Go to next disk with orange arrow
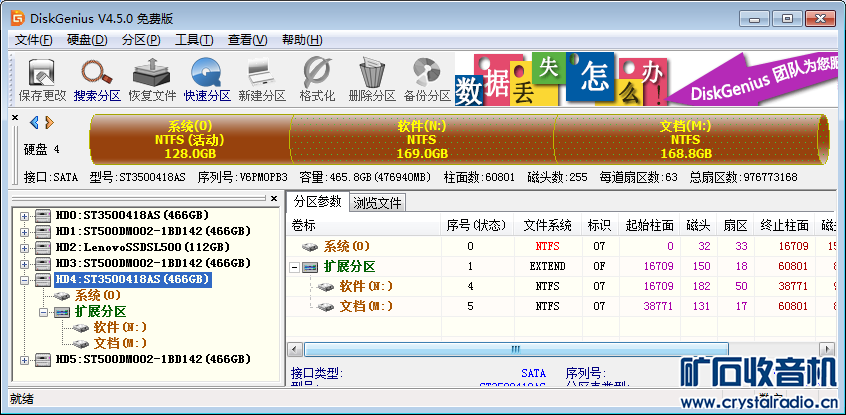 pos(49,123)
